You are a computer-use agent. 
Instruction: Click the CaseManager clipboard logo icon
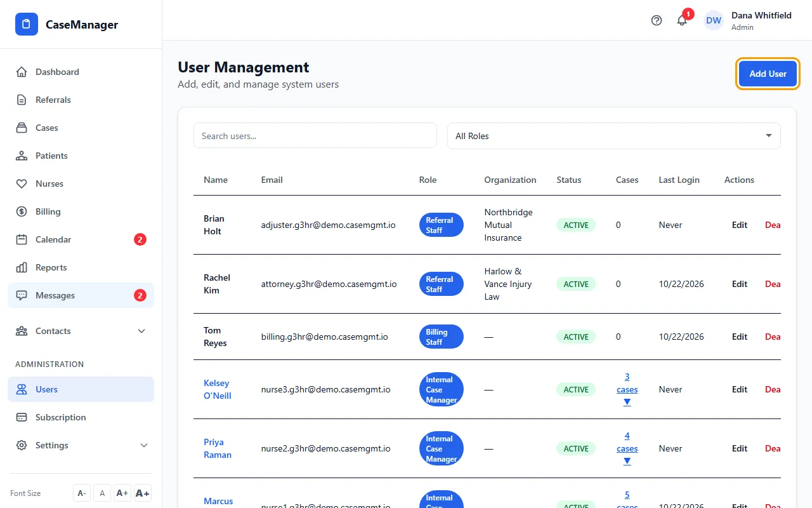(x=27, y=24)
